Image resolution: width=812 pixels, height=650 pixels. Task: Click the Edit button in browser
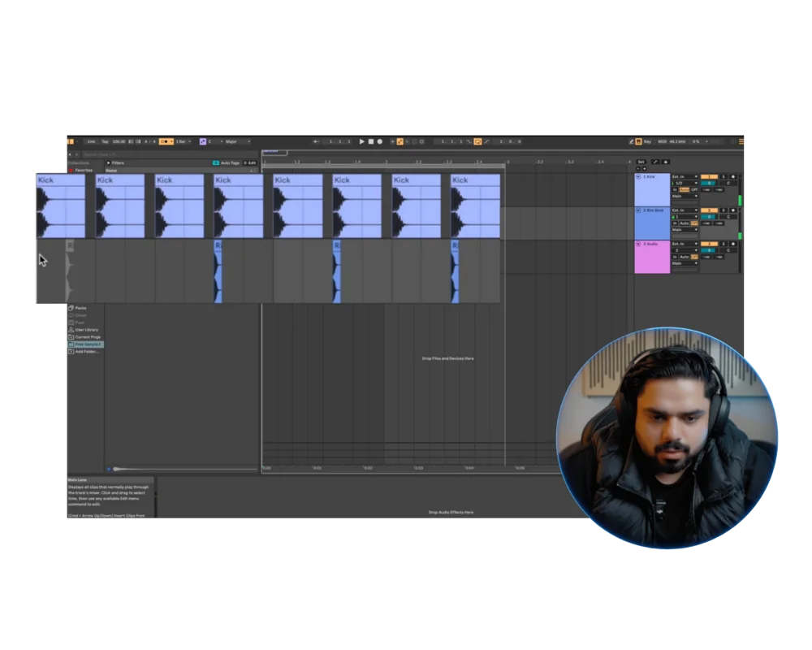[249, 162]
